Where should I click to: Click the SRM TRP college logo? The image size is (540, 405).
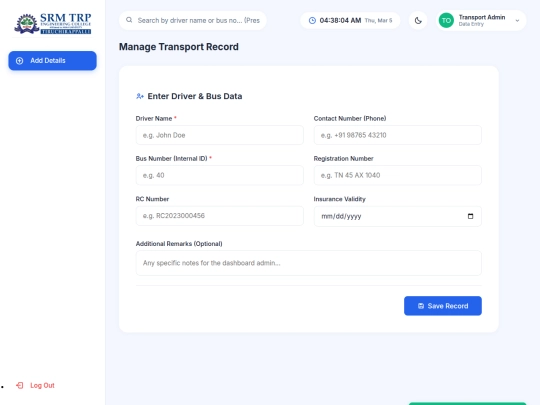(53, 23)
